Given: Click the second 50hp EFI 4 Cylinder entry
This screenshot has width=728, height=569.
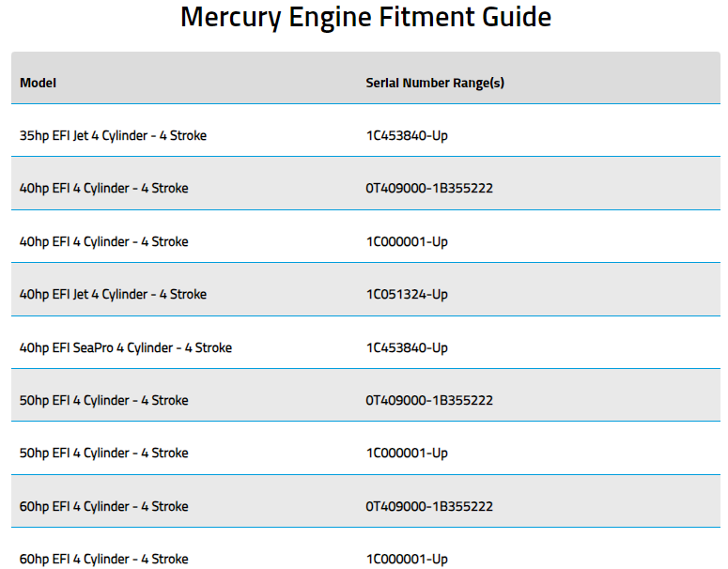Looking at the screenshot, I should click(x=104, y=453).
